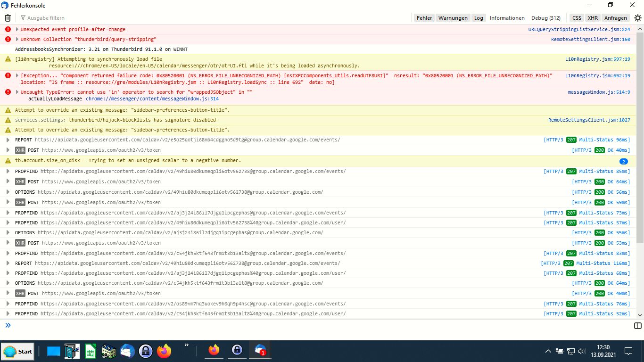Toggle the Warnungen filter
The width and height of the screenshot is (644, 362).
[x=453, y=18]
